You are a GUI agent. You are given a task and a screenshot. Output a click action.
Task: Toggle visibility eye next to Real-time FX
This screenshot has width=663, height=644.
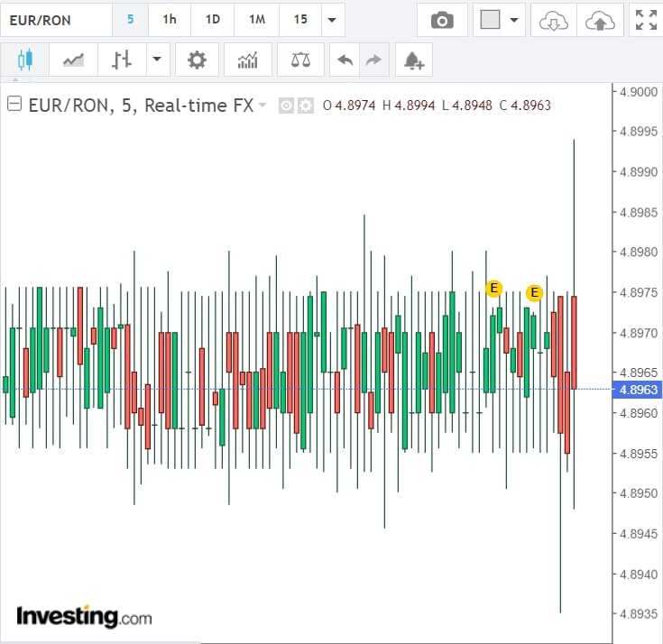point(286,106)
